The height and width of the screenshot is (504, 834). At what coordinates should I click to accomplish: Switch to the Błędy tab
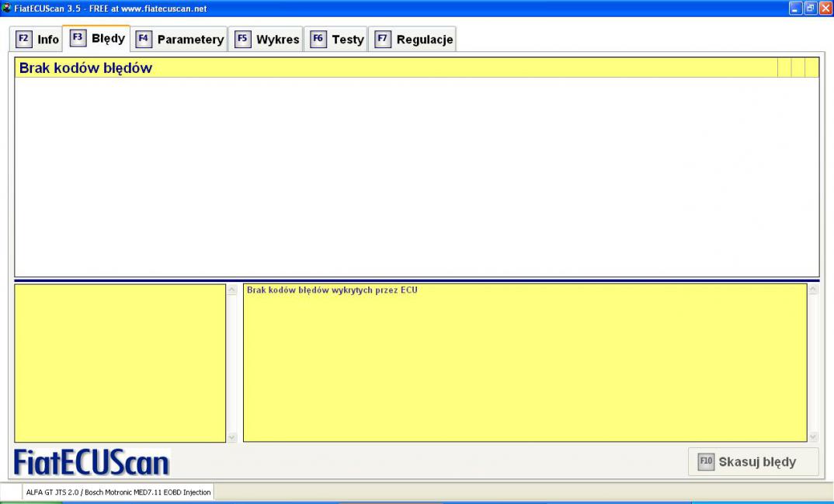point(96,38)
